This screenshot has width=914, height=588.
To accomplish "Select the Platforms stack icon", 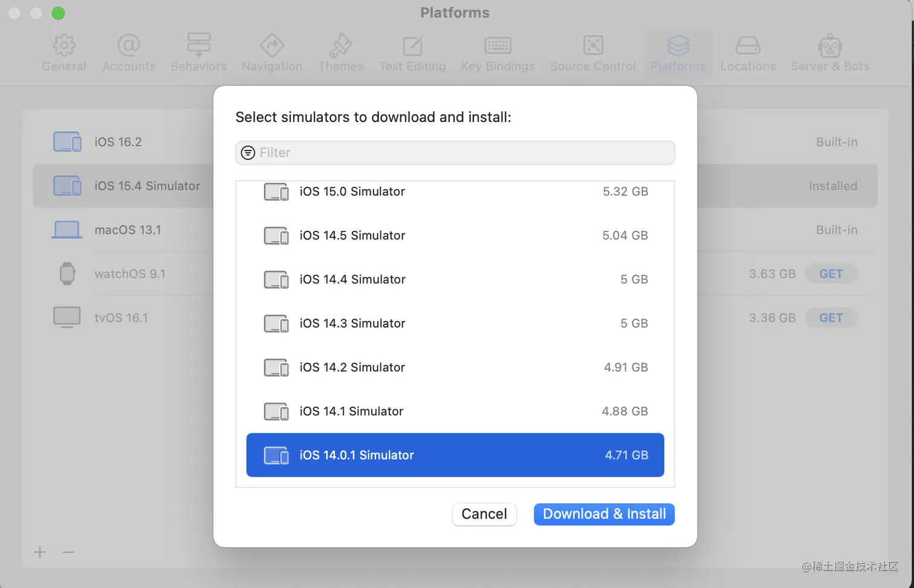I will (x=678, y=45).
